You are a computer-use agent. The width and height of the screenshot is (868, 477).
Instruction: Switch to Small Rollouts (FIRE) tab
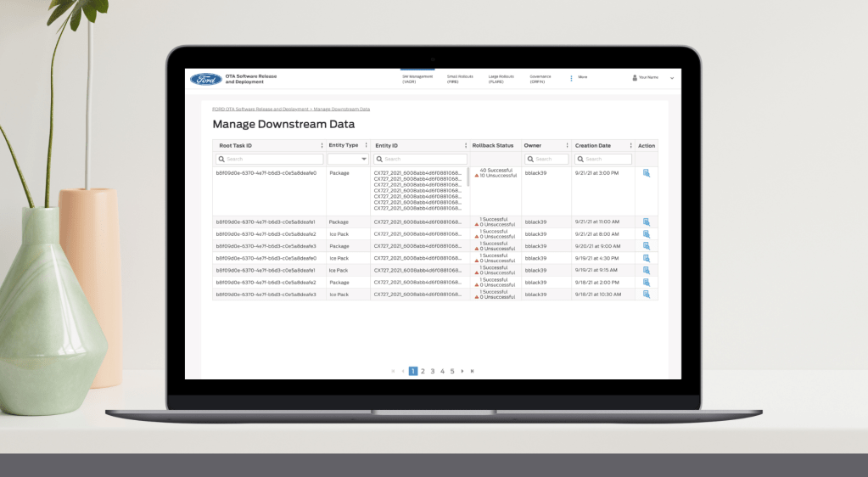coord(460,79)
